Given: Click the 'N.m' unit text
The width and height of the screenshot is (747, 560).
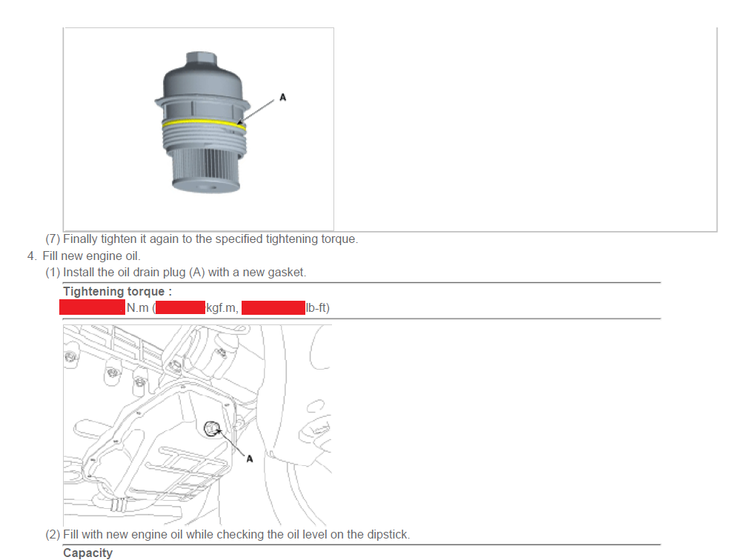Looking at the screenshot, I should (x=137, y=308).
